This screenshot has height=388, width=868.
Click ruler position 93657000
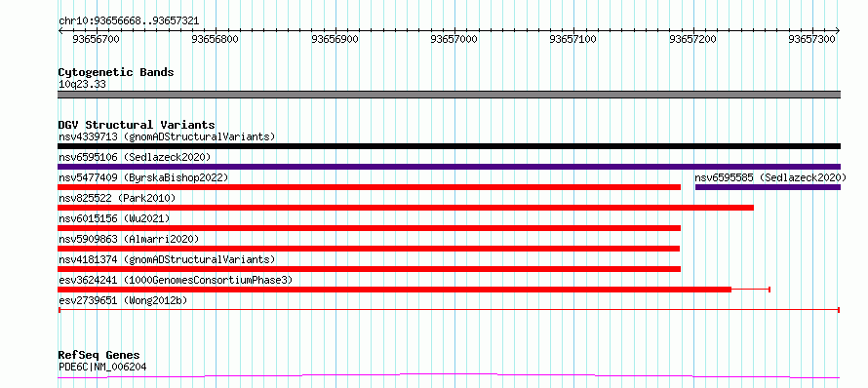(x=454, y=39)
